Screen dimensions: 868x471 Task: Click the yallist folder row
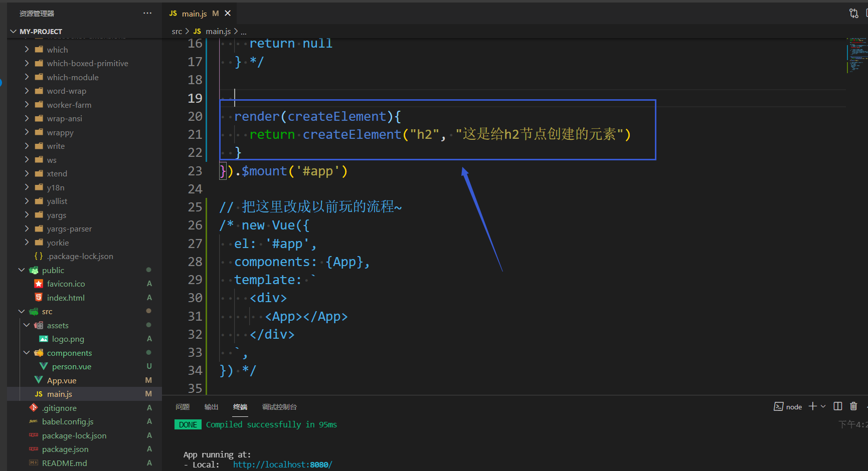(x=84, y=201)
